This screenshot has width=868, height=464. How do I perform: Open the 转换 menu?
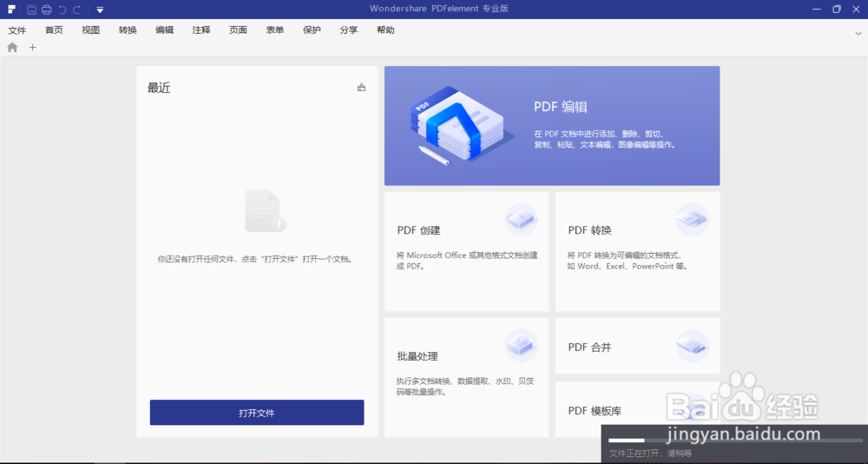128,30
